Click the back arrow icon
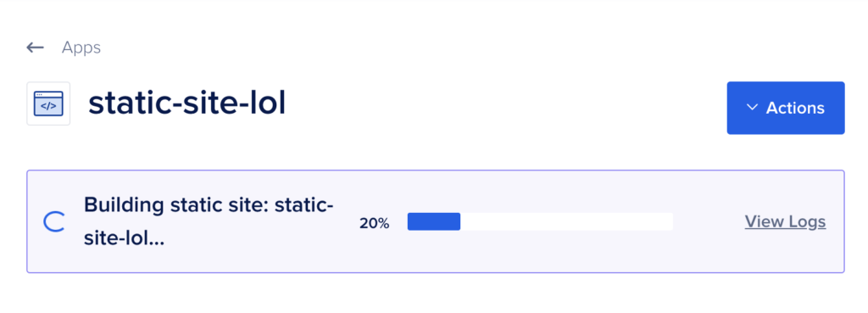 [35, 48]
